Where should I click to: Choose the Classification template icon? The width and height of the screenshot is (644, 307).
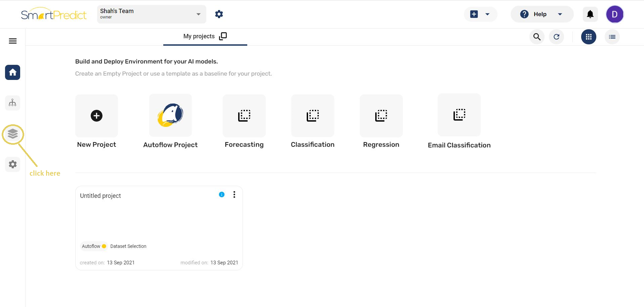click(313, 116)
